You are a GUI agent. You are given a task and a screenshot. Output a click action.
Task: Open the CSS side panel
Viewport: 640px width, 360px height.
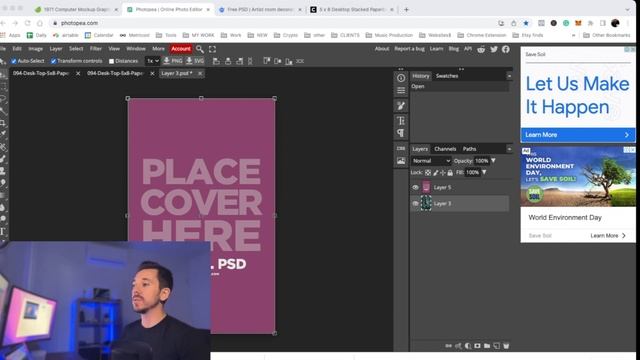pyautogui.click(x=401, y=148)
